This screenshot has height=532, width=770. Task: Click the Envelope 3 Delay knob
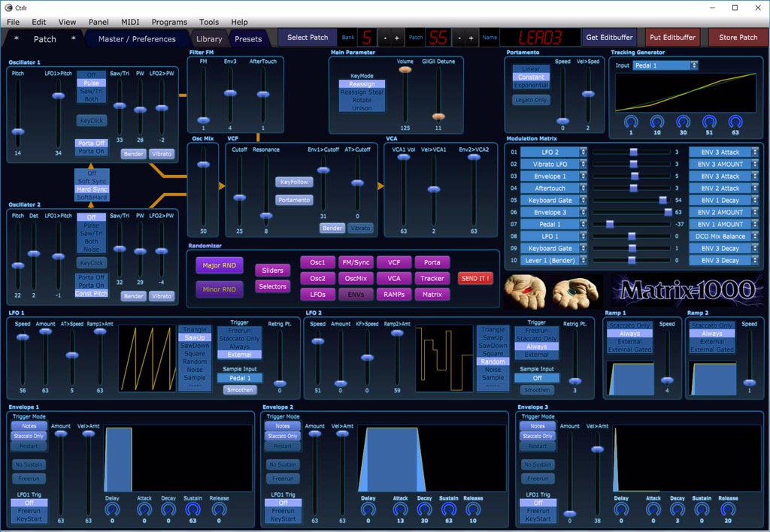(x=621, y=510)
